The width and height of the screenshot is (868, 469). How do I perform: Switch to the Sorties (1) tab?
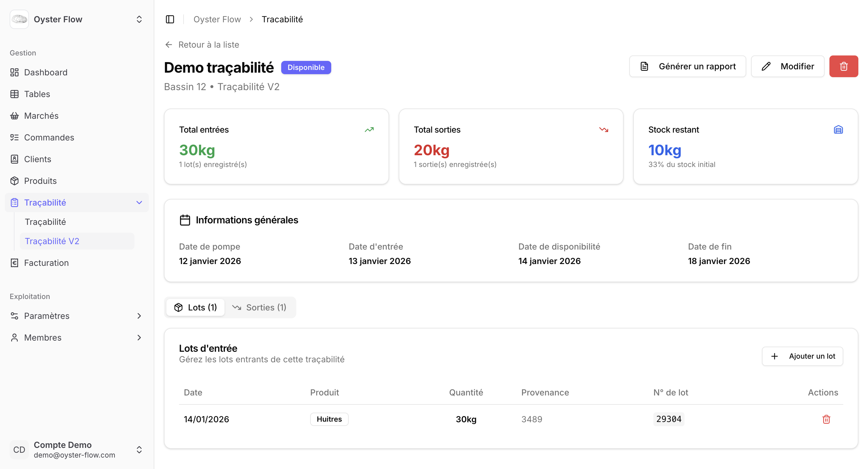coord(259,307)
